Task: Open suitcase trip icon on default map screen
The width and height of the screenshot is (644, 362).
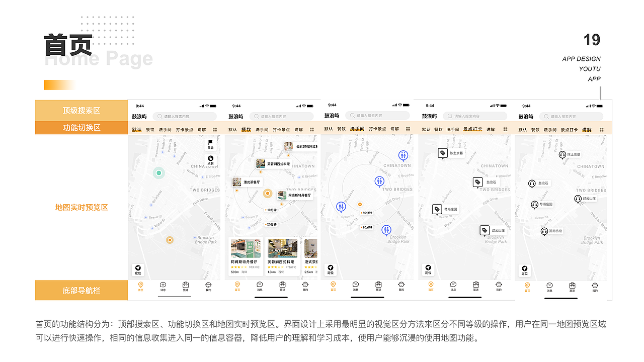Action: 186,287
